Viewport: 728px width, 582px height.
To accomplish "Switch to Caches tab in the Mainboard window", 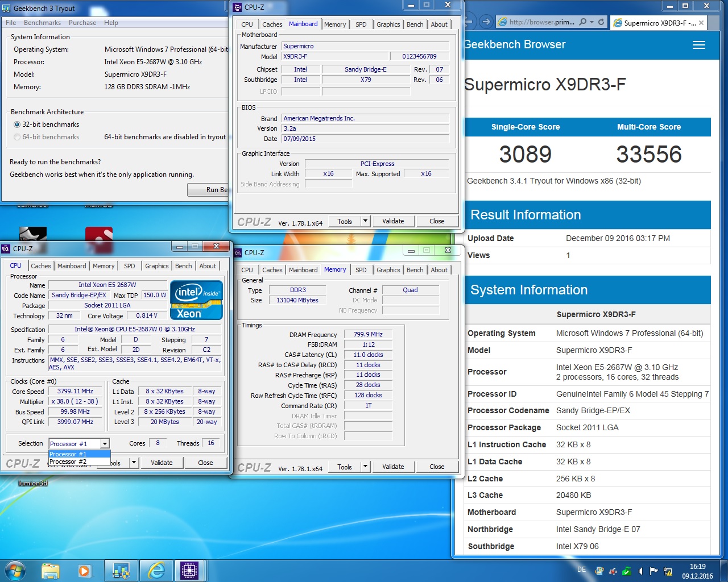I will pos(272,24).
